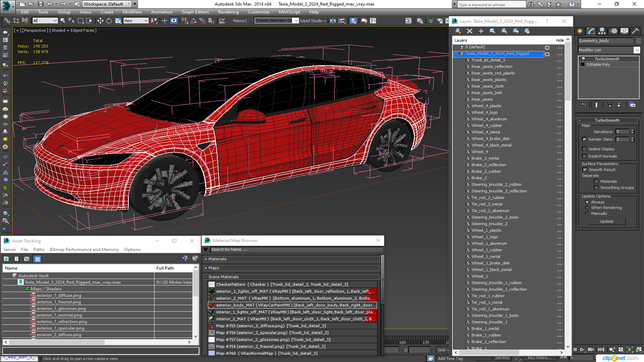Click the Undo arrow icon
Viewport: 644px width, 362px height.
tap(50, 4)
